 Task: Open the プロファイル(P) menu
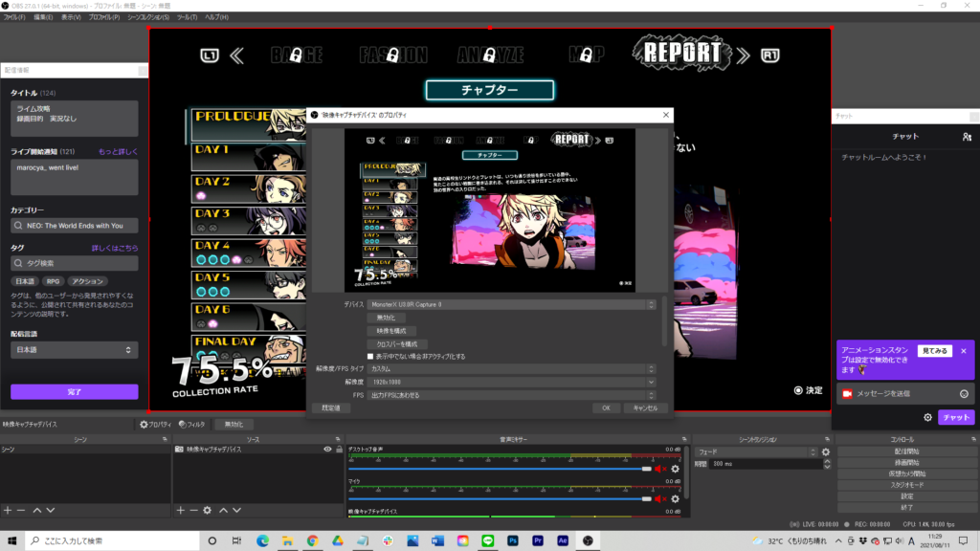103,17
